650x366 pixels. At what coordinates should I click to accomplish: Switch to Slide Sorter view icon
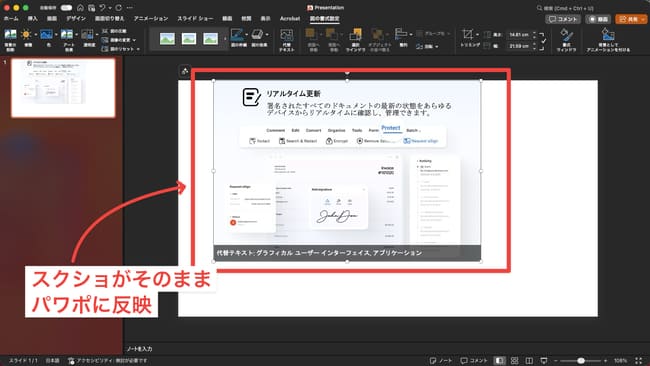click(514, 361)
